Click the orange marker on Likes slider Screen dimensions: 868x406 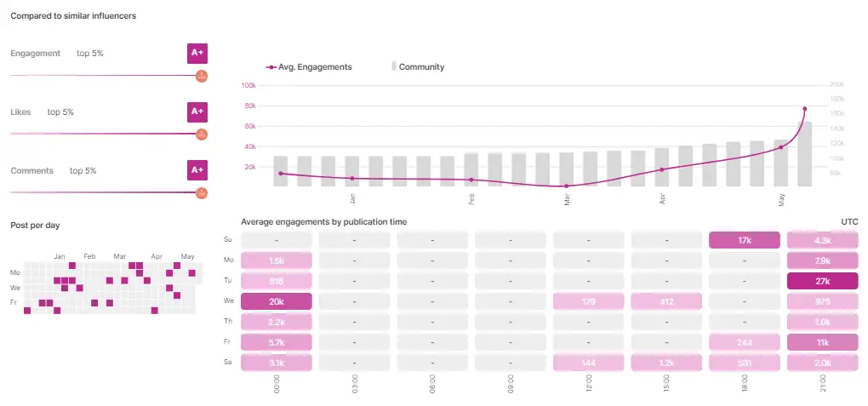click(202, 134)
